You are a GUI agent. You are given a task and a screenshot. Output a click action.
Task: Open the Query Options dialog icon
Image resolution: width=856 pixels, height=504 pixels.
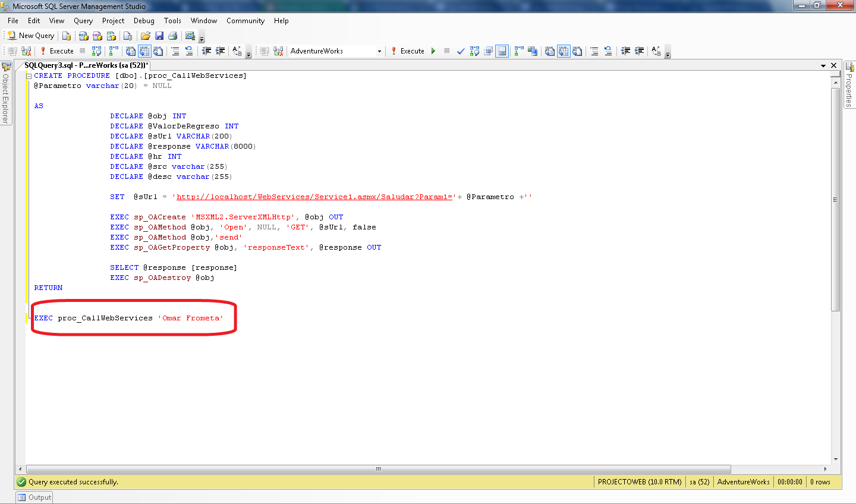tap(488, 51)
